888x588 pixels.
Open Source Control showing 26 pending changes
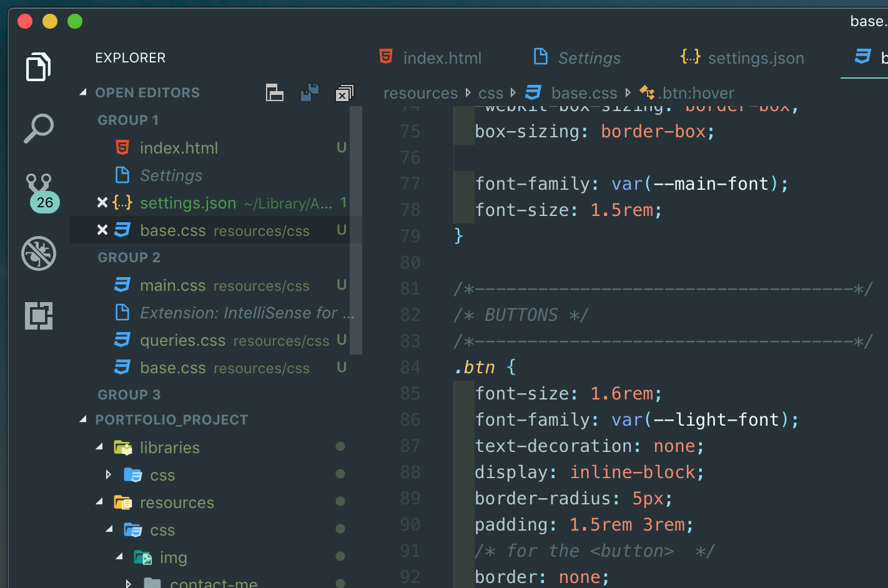coord(38,190)
